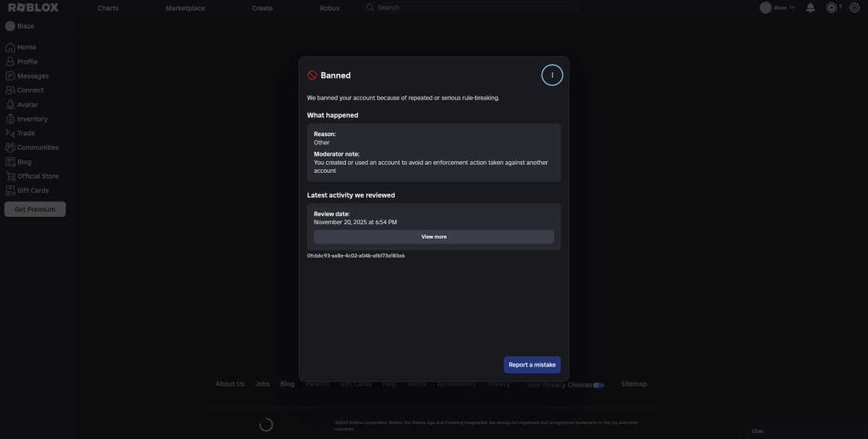
Task: Click the Blaze avatar in the sidebar
Action: pyautogui.click(x=10, y=26)
